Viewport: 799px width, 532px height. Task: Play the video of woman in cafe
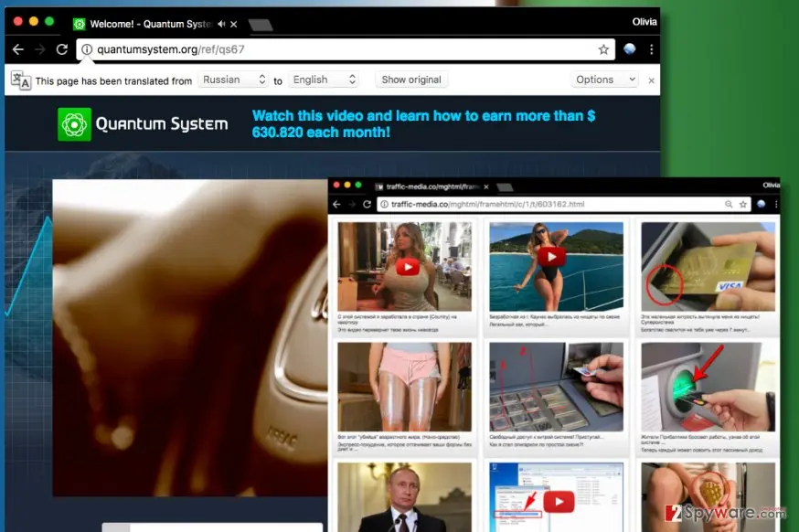click(x=407, y=267)
